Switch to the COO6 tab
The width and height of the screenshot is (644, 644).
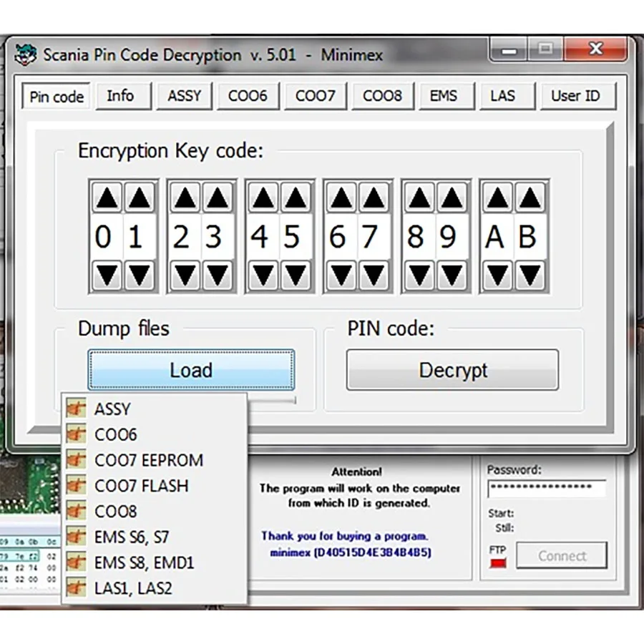248,96
